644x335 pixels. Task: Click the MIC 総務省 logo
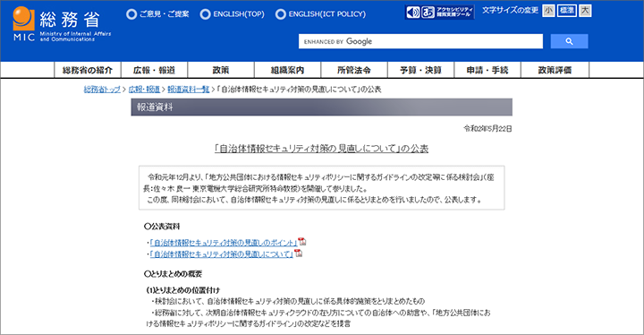[62, 25]
